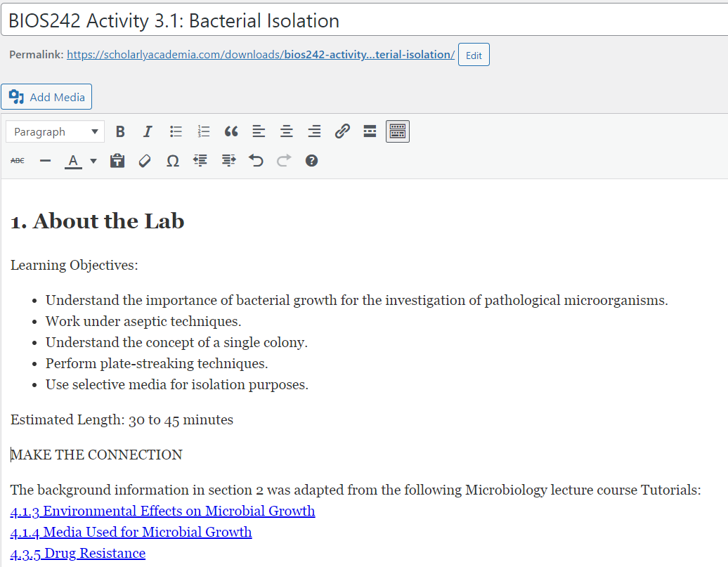Open 4.1.3 Environmental Effects on Microbial Growth link
Image resolution: width=728 pixels, height=567 pixels.
[x=162, y=511]
